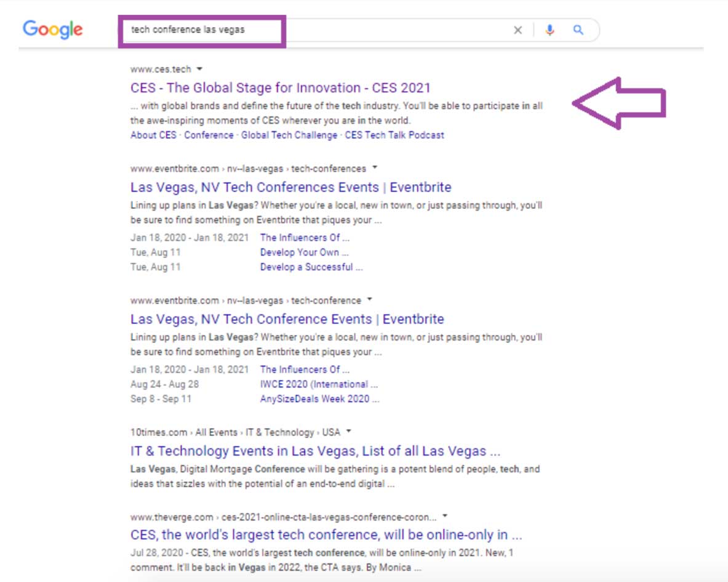Image resolution: width=728 pixels, height=582 pixels.
Task: Visit the 'About CES' sitelink
Action: 153,135
